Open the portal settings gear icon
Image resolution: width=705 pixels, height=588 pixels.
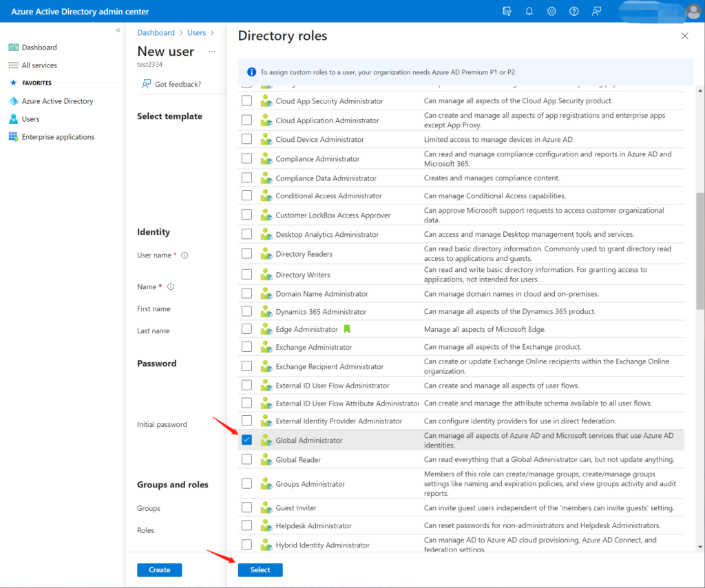[x=551, y=11]
